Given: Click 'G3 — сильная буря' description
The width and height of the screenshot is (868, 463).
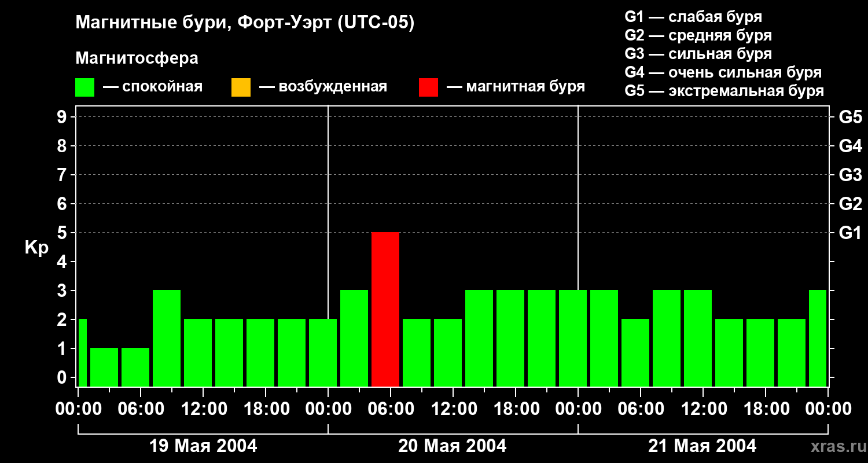Looking at the screenshot, I should coord(698,54).
